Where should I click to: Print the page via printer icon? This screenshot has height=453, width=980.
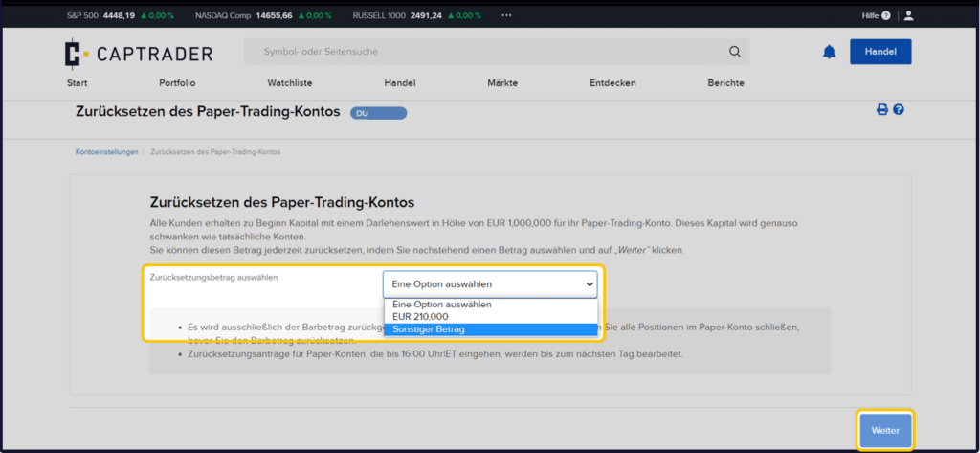click(x=881, y=109)
